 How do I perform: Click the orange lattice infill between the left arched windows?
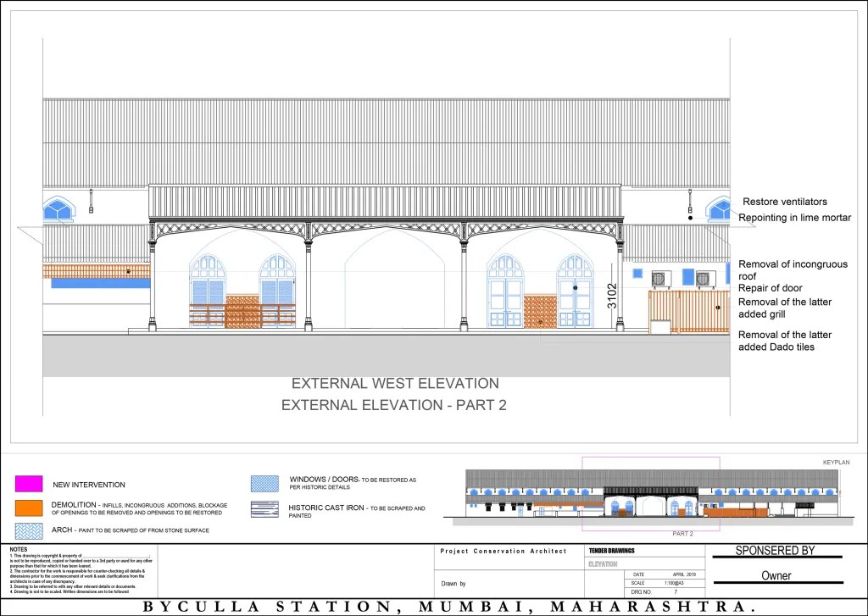(242, 311)
